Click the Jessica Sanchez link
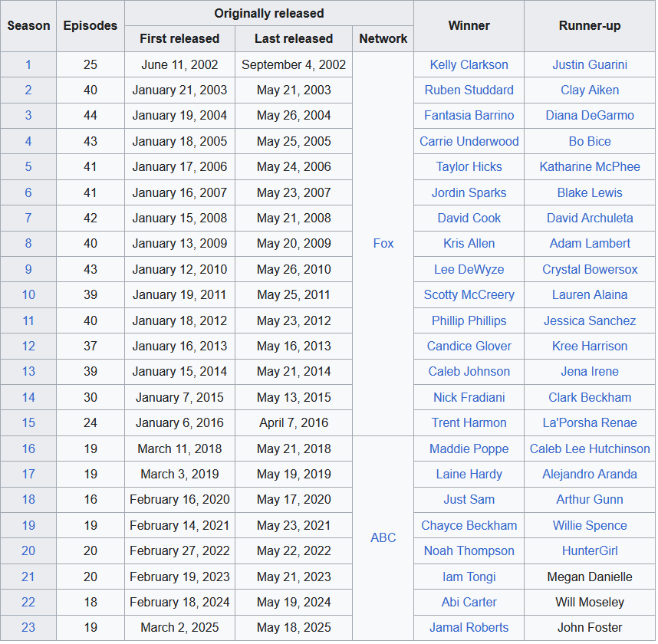The height and width of the screenshot is (644, 658). point(590,320)
